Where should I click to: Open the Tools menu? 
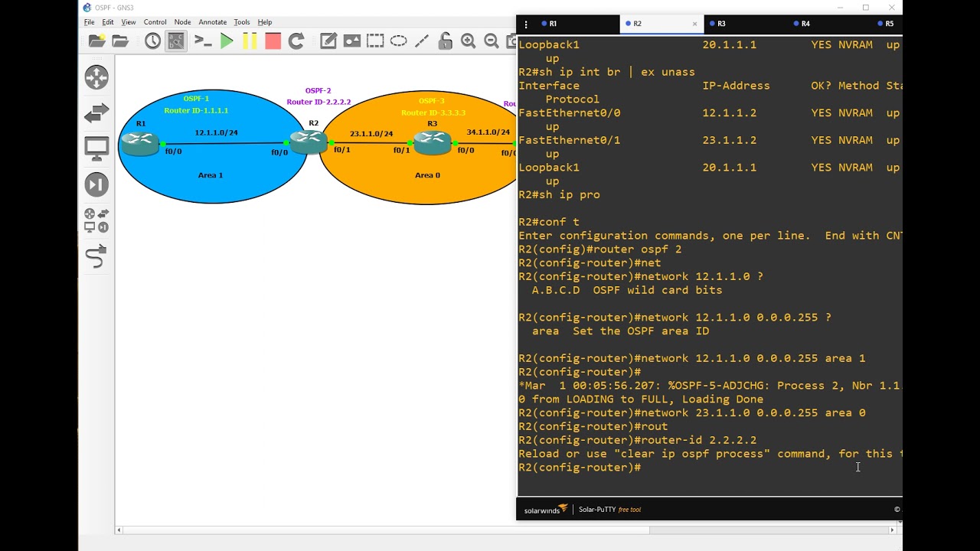pyautogui.click(x=242, y=22)
